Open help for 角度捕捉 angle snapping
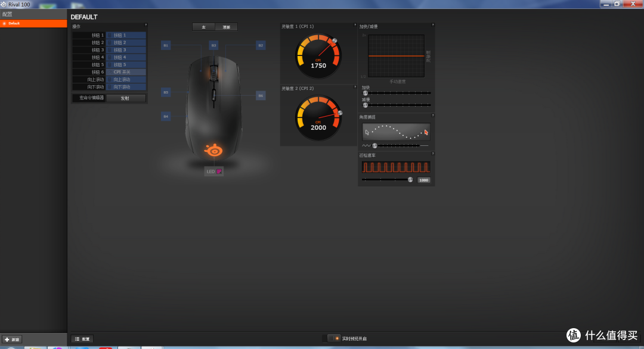The width and height of the screenshot is (644, 349). coord(433,116)
